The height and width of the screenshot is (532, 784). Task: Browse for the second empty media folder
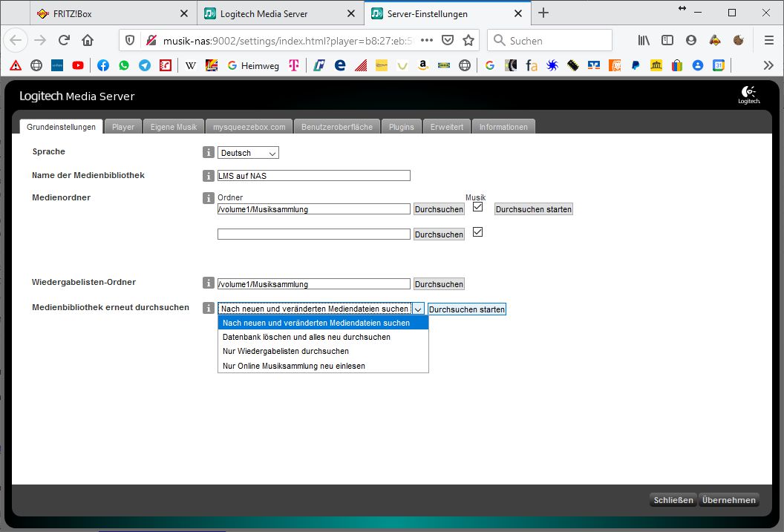(439, 234)
